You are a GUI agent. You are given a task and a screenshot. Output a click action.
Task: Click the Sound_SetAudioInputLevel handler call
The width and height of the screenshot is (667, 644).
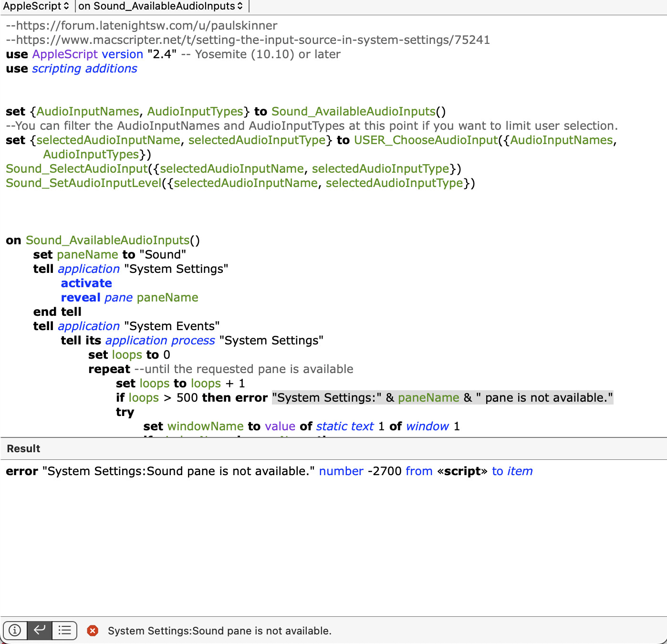pos(83,183)
